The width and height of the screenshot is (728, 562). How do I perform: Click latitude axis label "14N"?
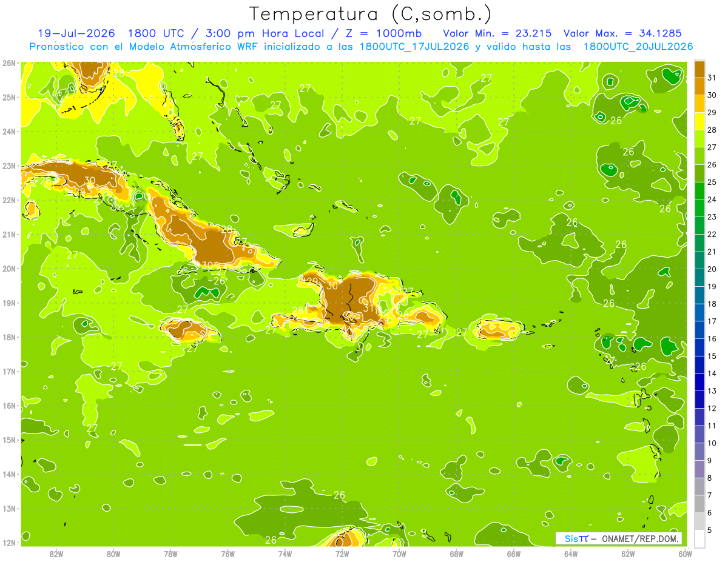[9, 474]
